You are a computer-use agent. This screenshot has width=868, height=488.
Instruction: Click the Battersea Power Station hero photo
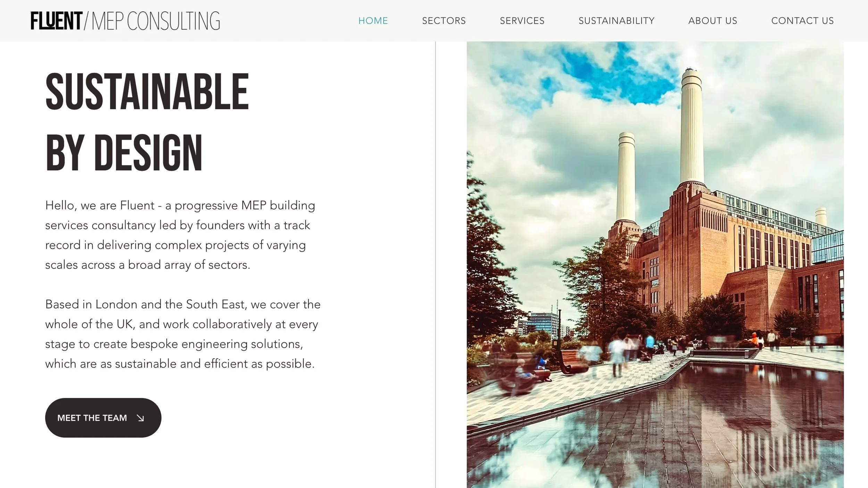[x=655, y=264]
